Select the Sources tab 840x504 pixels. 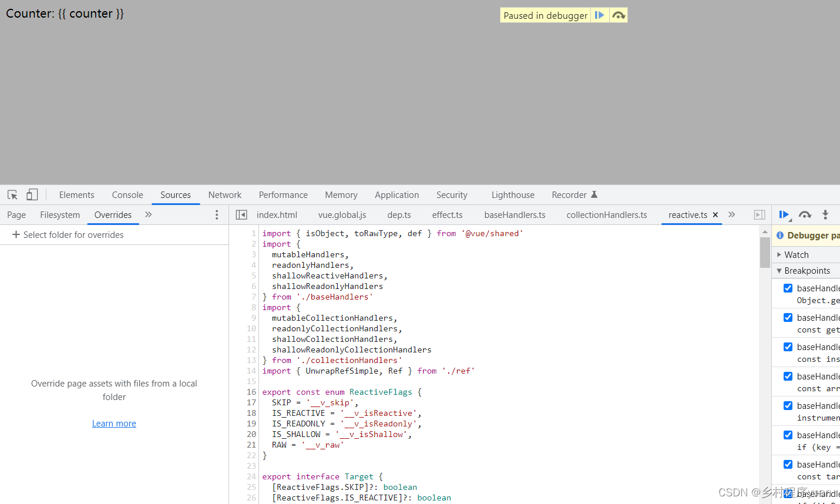tap(176, 195)
